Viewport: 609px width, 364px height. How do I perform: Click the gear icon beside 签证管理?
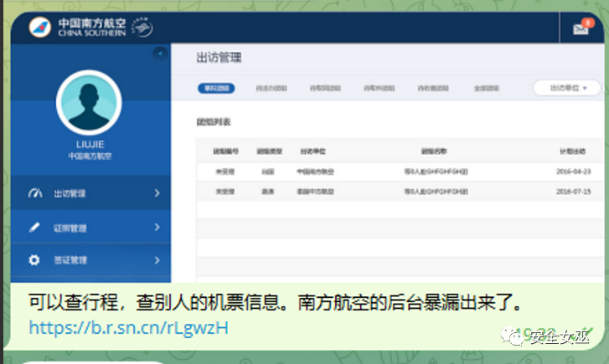tap(34, 259)
